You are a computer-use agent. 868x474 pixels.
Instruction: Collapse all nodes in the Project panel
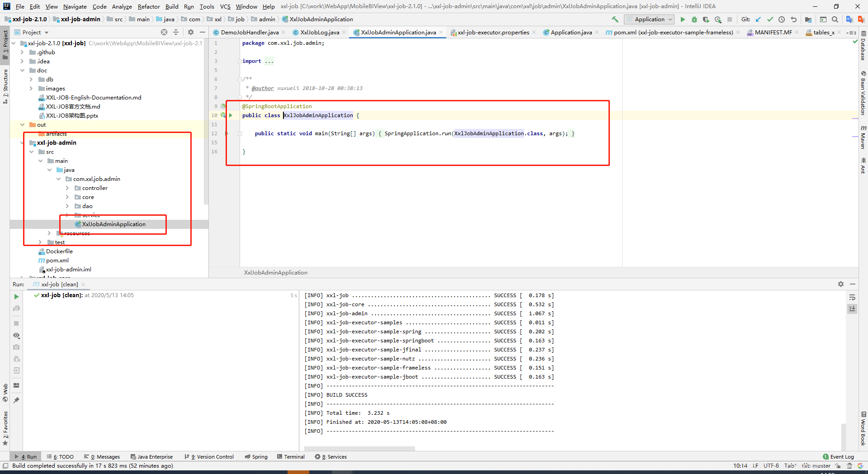tap(176, 32)
